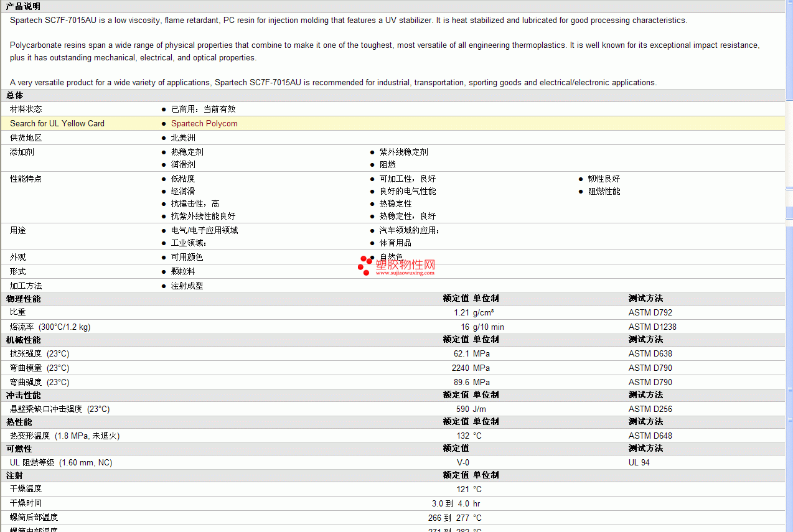This screenshot has height=532, width=793.
Task: Click the ASTM D638 test method
Action: click(x=650, y=353)
